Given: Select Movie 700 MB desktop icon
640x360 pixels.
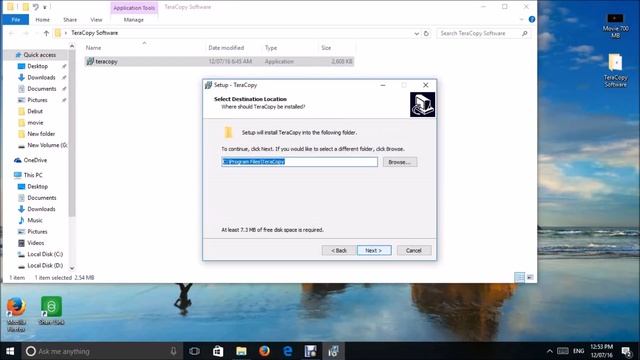Looking at the screenshot, I should tap(615, 26).
